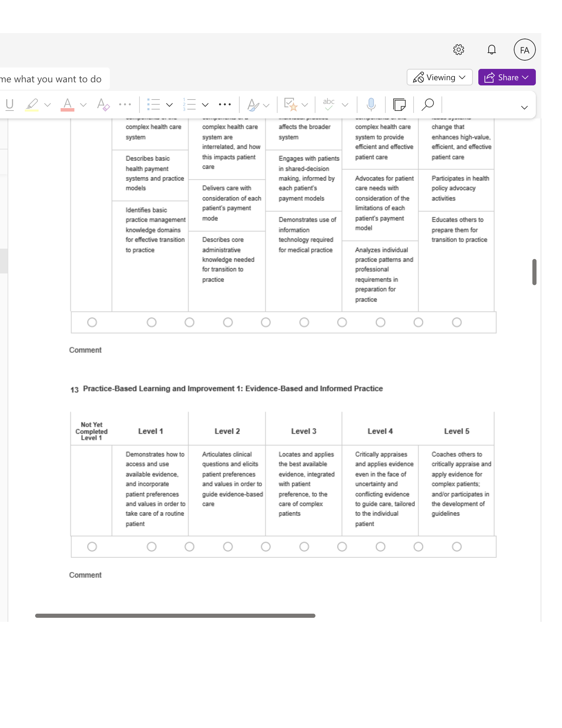Start dictation with microphone icon
The image size is (562, 728).
pos(371,104)
